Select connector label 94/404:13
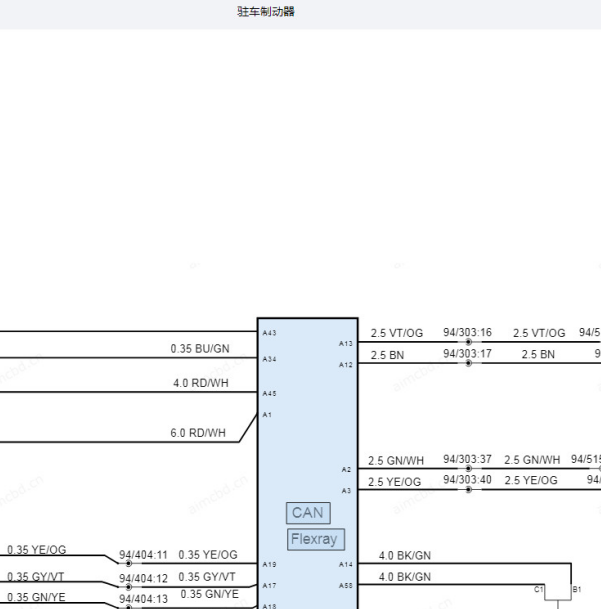This screenshot has width=601, height=609. (x=143, y=599)
